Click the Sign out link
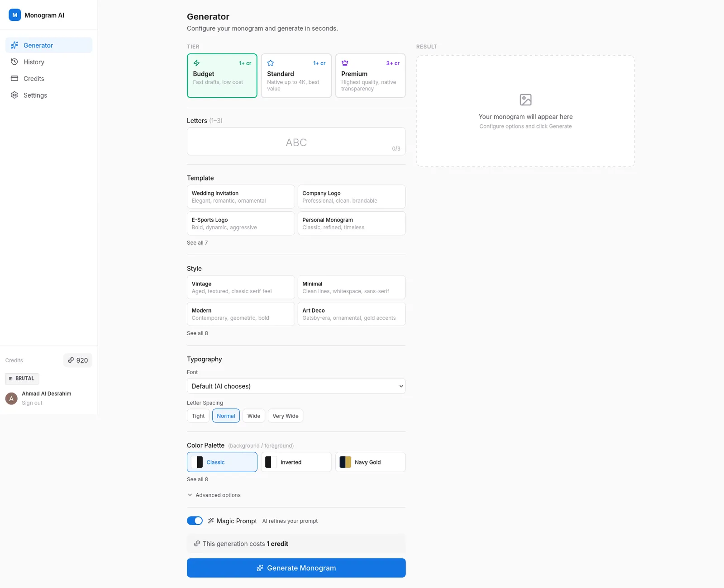Viewport: 724px width, 588px height. [32, 403]
